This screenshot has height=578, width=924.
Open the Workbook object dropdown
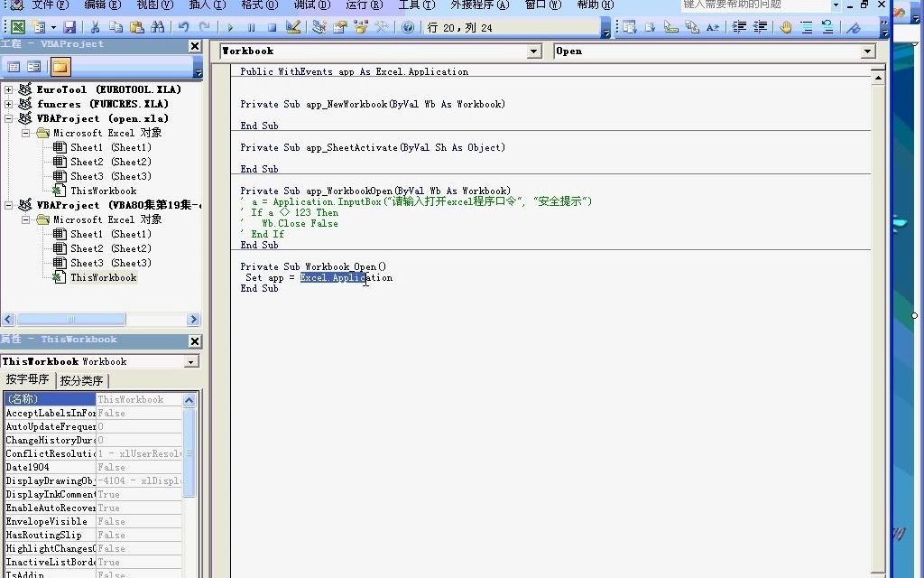(534, 51)
